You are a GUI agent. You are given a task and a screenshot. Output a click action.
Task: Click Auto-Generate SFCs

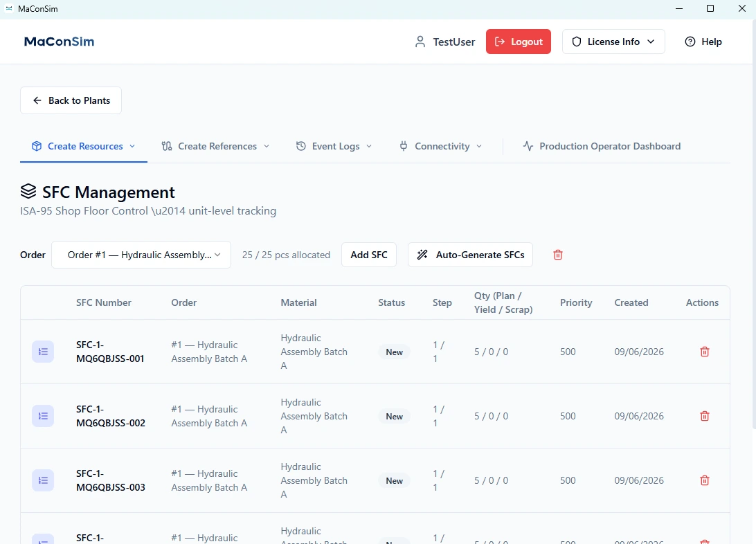tap(470, 255)
